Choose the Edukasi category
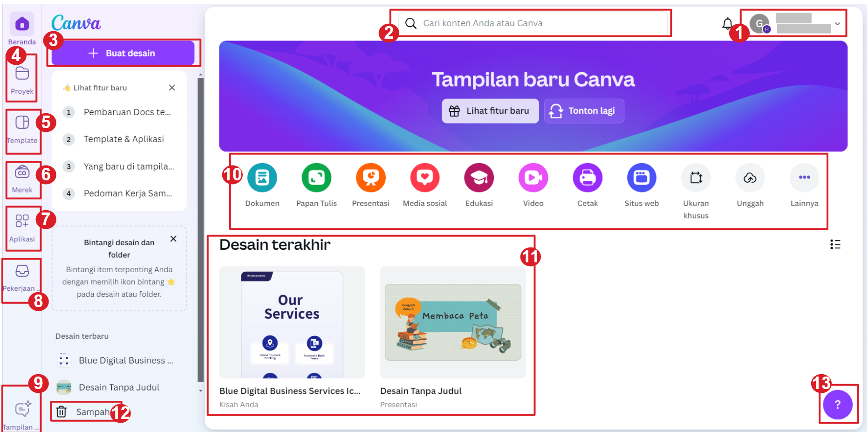The height and width of the screenshot is (432, 868). tap(479, 178)
